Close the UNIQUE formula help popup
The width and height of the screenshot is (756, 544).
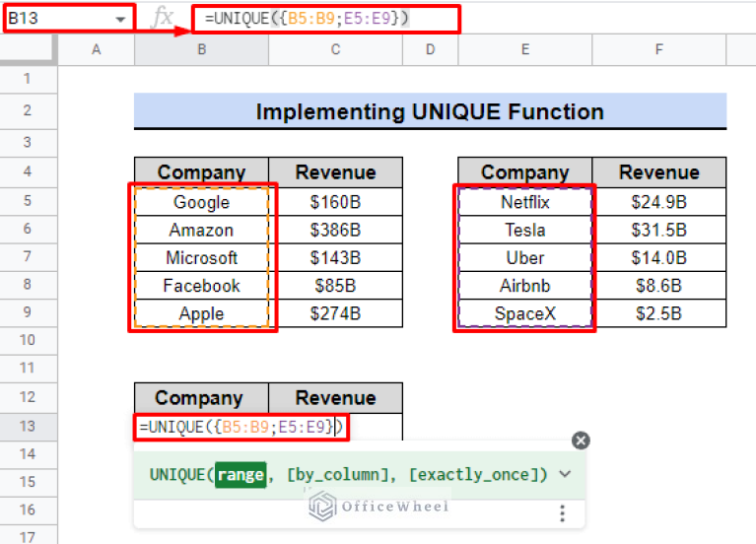[581, 441]
